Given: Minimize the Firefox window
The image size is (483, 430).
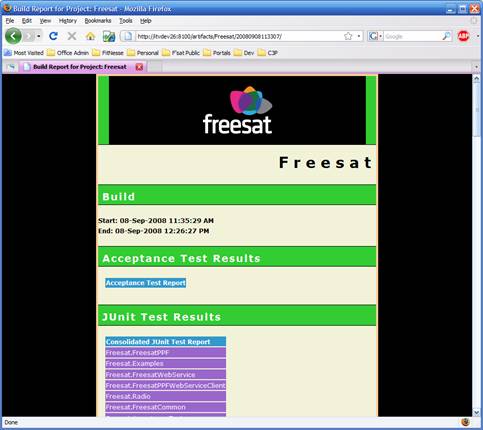Looking at the screenshot, I should point(451,8).
